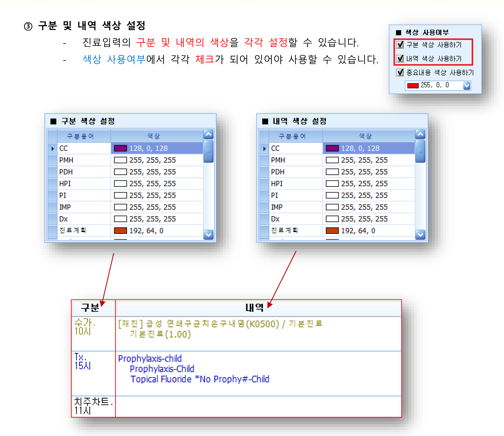This screenshot has width=504, height=436.
Task: Click the down arrow in 구분 색상 설정 scrollbar
Action: pos(209,235)
